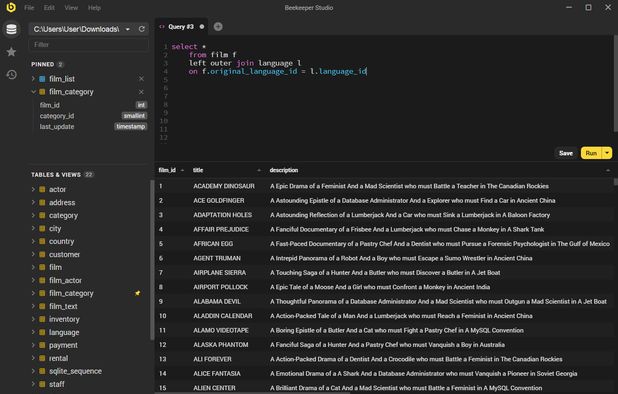Click the Tables & Views count badge 22

click(x=89, y=175)
